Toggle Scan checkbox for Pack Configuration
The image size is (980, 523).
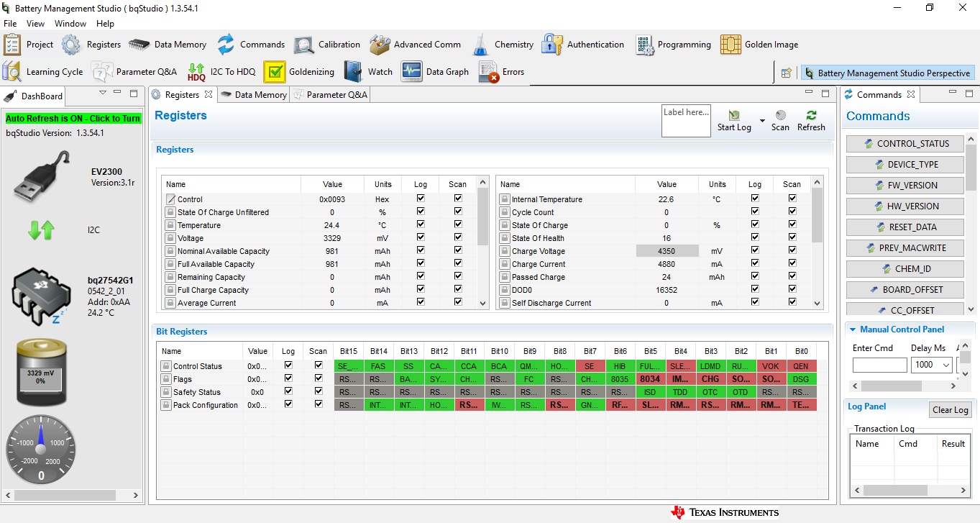coord(319,404)
